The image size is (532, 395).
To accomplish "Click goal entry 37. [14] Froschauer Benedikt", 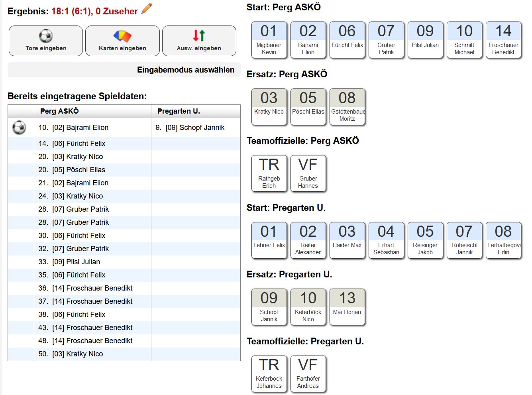I will tap(85, 301).
